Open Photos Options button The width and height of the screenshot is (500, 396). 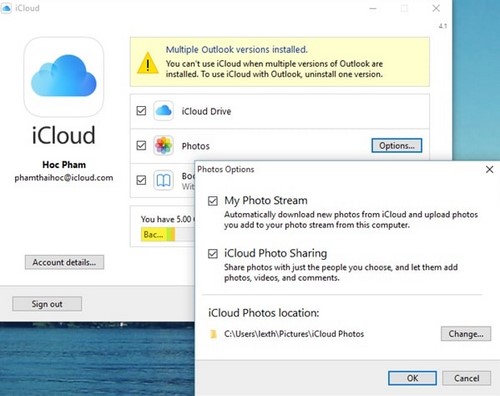397,146
